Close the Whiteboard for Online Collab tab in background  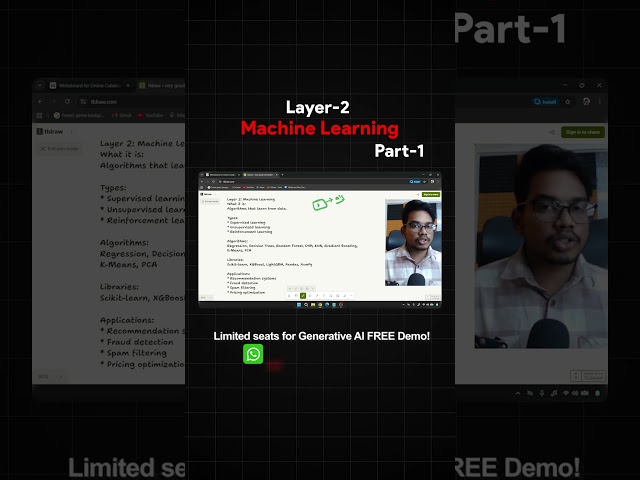pos(128,85)
